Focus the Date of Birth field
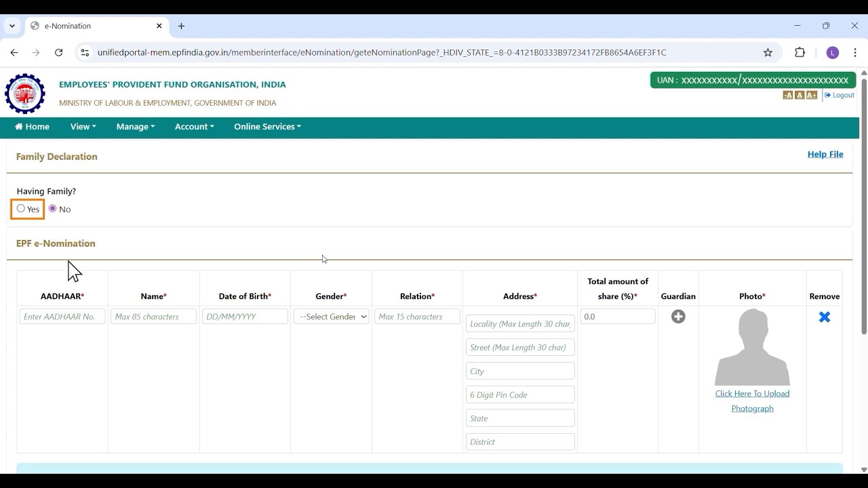Screen dimensions: 868x488 (245, 317)
